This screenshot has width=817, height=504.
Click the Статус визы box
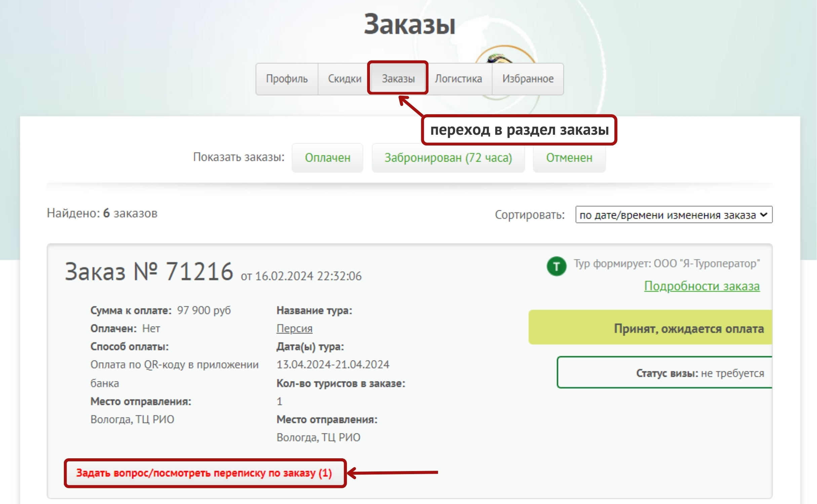tap(664, 373)
